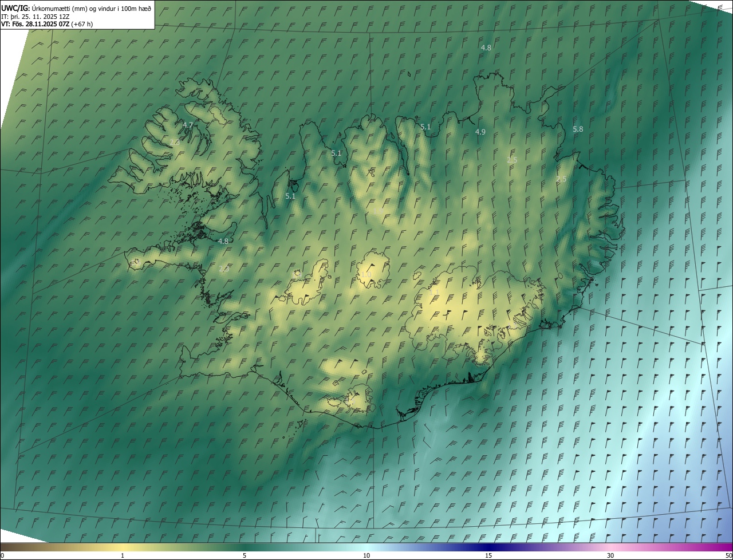The height and width of the screenshot is (560, 733).
Task: Click the colour scale tick labelled 10
Action: pyautogui.click(x=366, y=555)
